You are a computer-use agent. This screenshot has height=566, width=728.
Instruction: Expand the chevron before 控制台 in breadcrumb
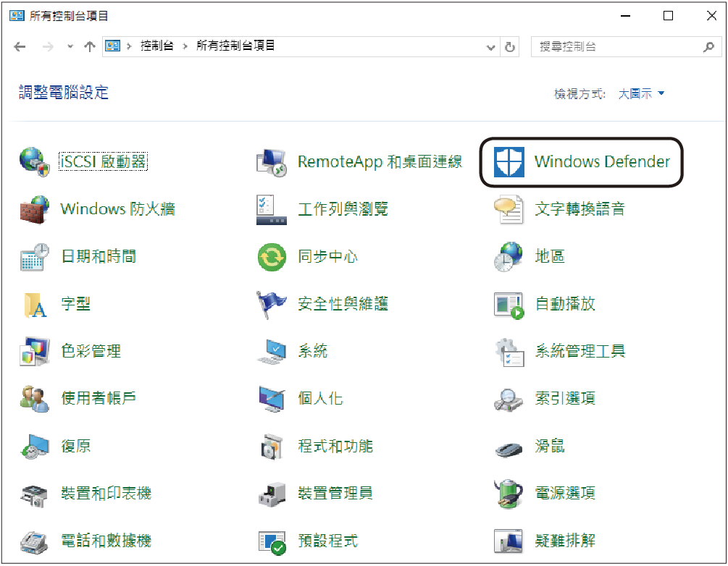(129, 46)
